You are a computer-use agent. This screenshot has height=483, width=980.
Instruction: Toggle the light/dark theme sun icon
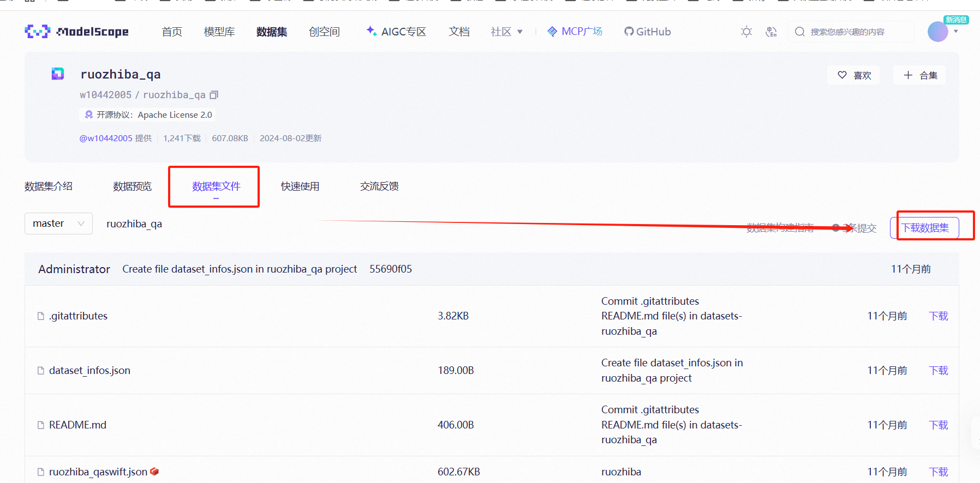[746, 32]
